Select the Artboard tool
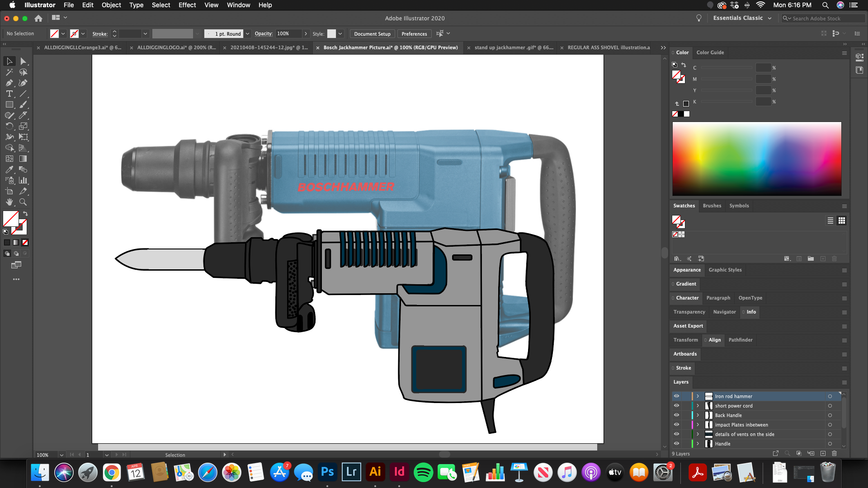This screenshot has width=868, height=488. coord(9,192)
